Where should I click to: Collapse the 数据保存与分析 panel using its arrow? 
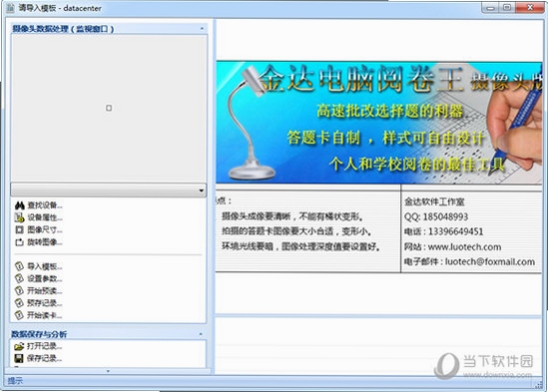[201, 334]
